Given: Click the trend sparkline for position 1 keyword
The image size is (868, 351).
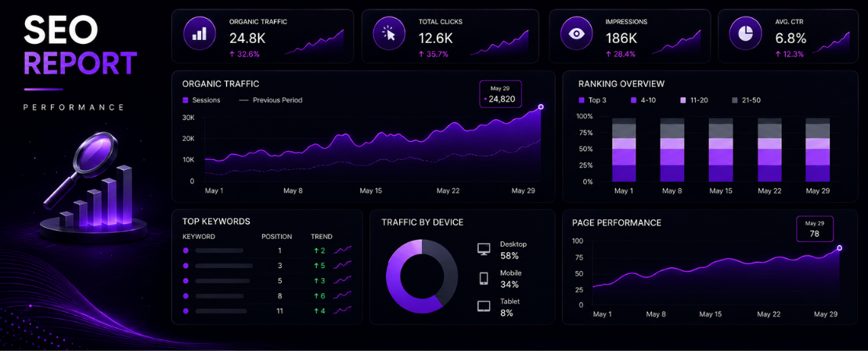Looking at the screenshot, I should pos(342,250).
